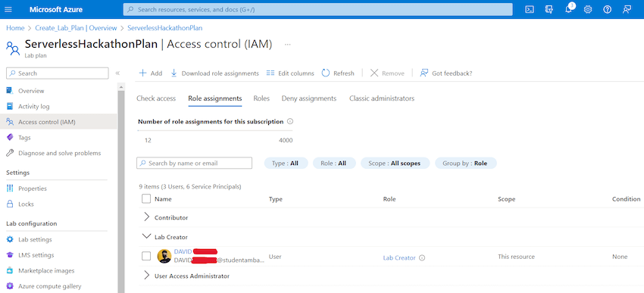Go to Home breadcrumb
Viewport: 644px width, 293px height.
[x=15, y=28]
